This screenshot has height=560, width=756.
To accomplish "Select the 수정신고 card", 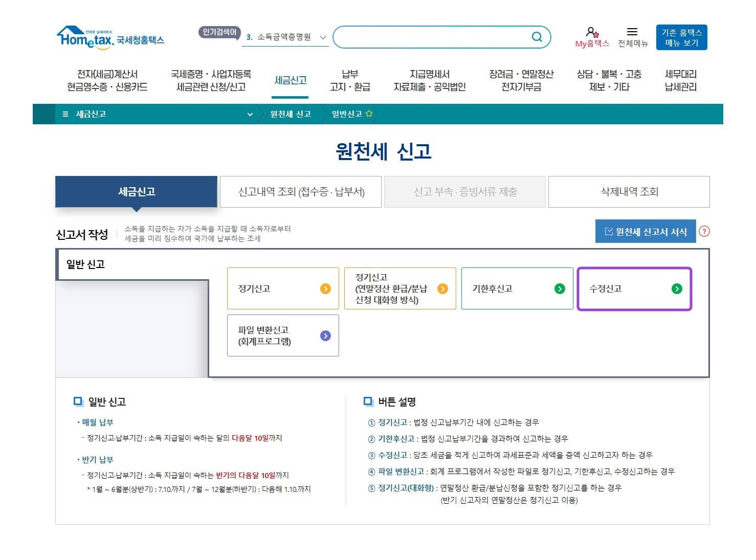I will (x=634, y=289).
